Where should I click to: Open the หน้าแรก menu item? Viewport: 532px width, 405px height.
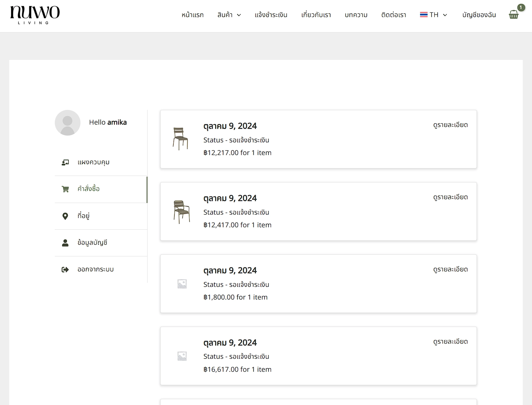(x=192, y=15)
